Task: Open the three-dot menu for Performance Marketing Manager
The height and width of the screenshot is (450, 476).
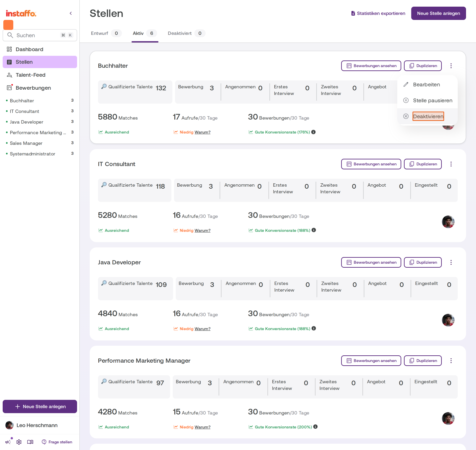Action: 451,361
